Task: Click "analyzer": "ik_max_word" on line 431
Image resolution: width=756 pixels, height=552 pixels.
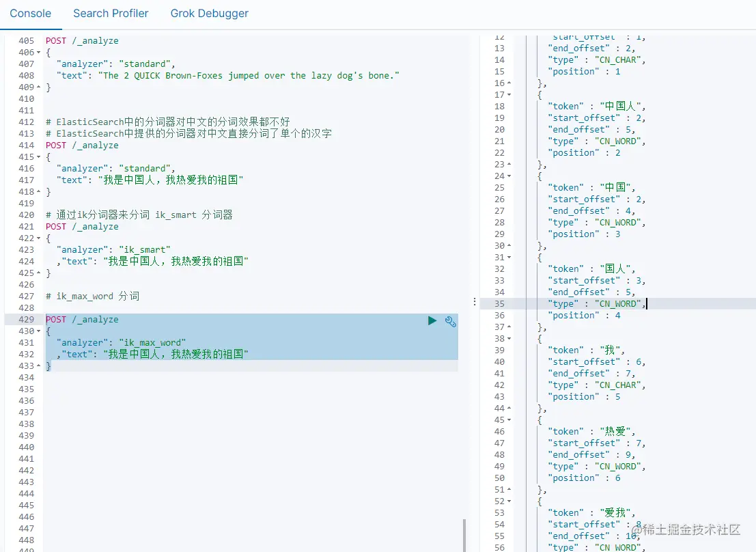Action: [x=121, y=342]
